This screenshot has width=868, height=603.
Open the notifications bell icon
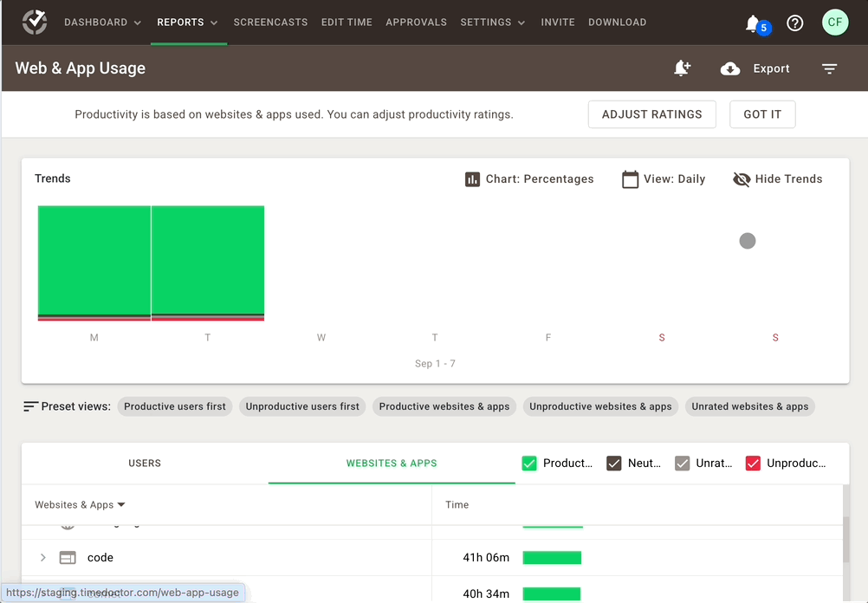752,23
